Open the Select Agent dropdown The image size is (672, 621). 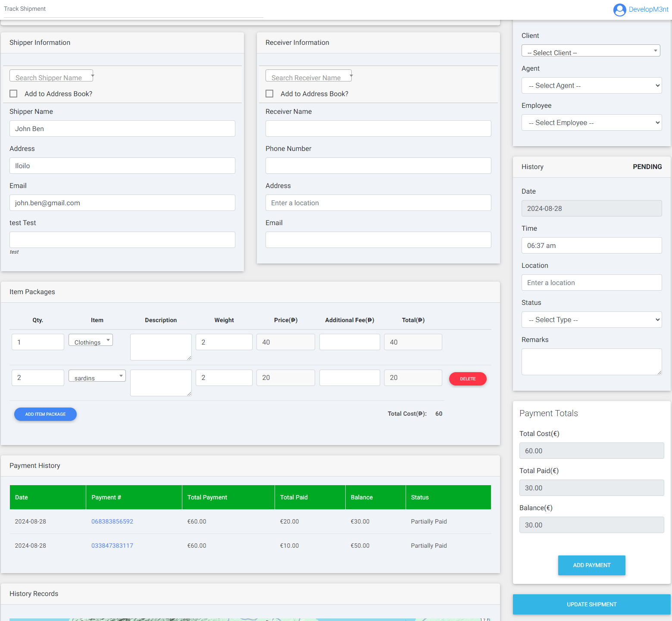(x=591, y=85)
